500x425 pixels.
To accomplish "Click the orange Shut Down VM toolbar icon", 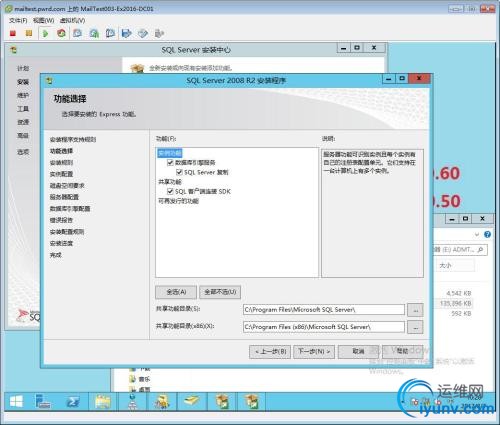I will [29, 33].
